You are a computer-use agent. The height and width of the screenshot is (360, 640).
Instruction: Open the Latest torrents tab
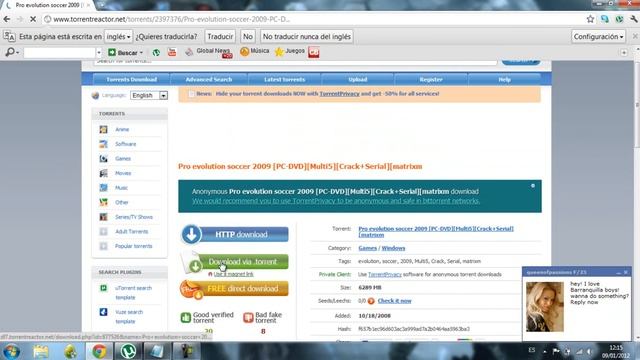[284, 80]
